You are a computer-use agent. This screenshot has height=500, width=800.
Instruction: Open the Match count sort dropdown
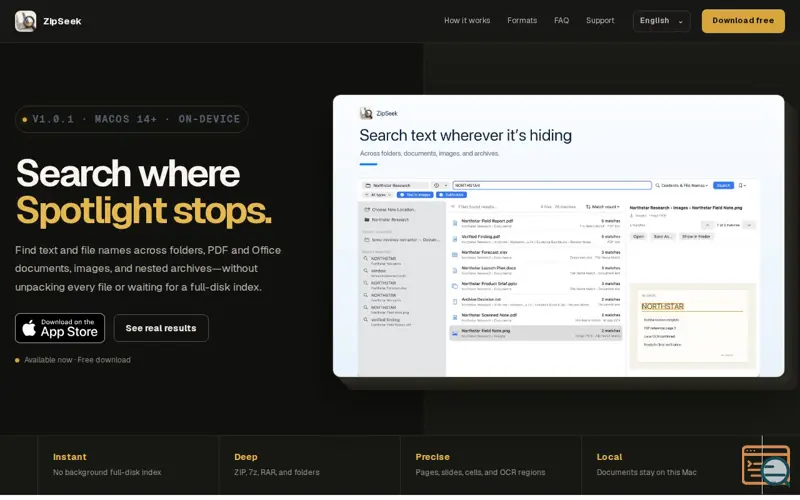click(x=603, y=207)
